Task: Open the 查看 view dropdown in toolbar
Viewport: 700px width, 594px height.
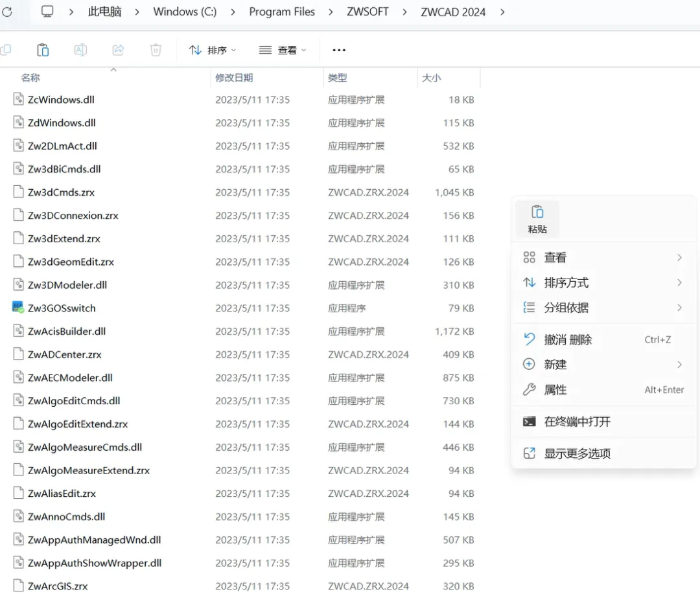Action: (283, 50)
